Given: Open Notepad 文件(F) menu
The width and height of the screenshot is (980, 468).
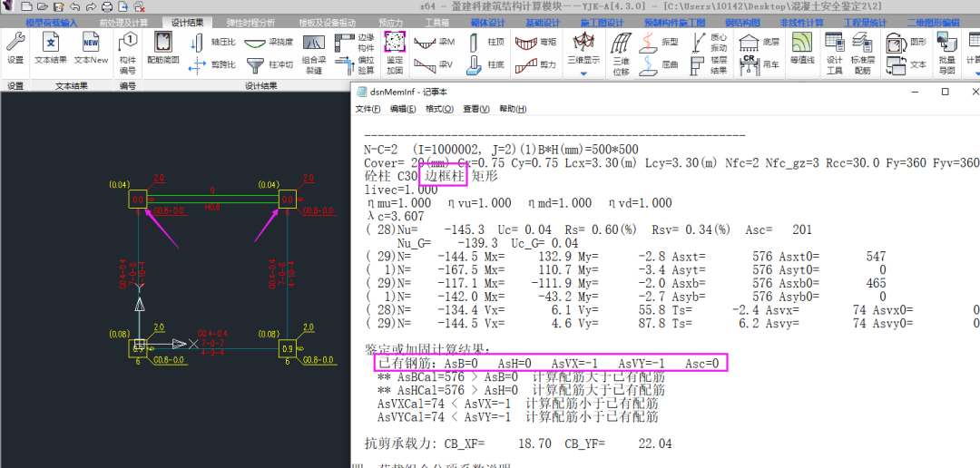Looking at the screenshot, I should [368, 109].
